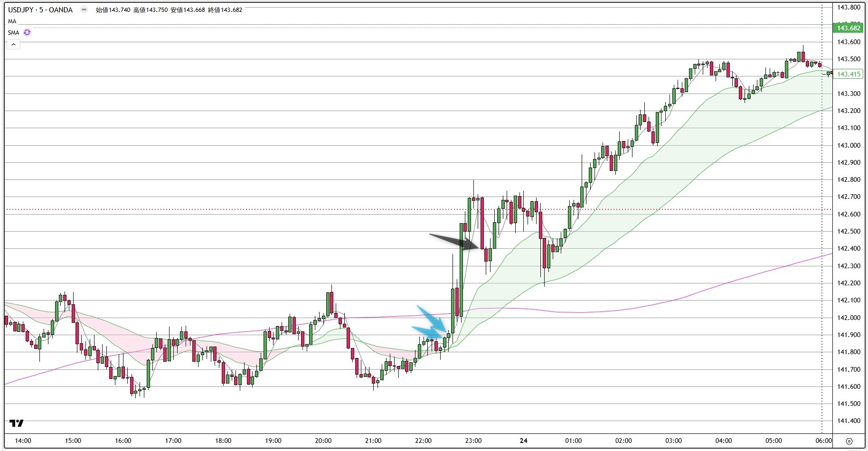Click the TradingView logo icon

[x=17, y=423]
